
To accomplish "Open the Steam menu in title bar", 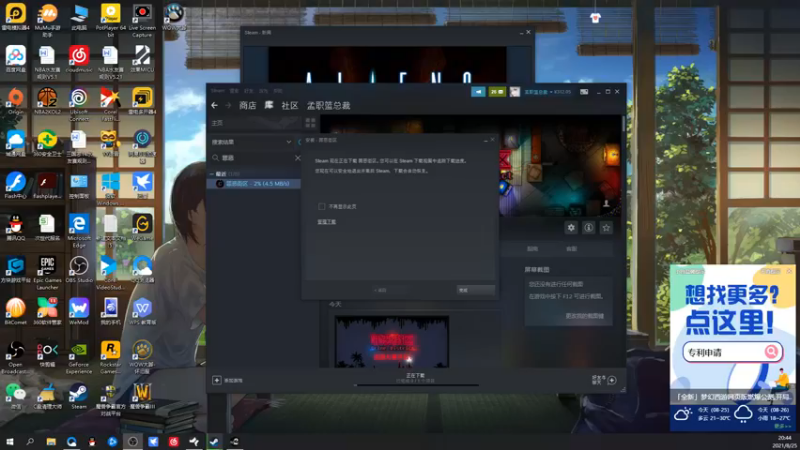I will (217, 91).
